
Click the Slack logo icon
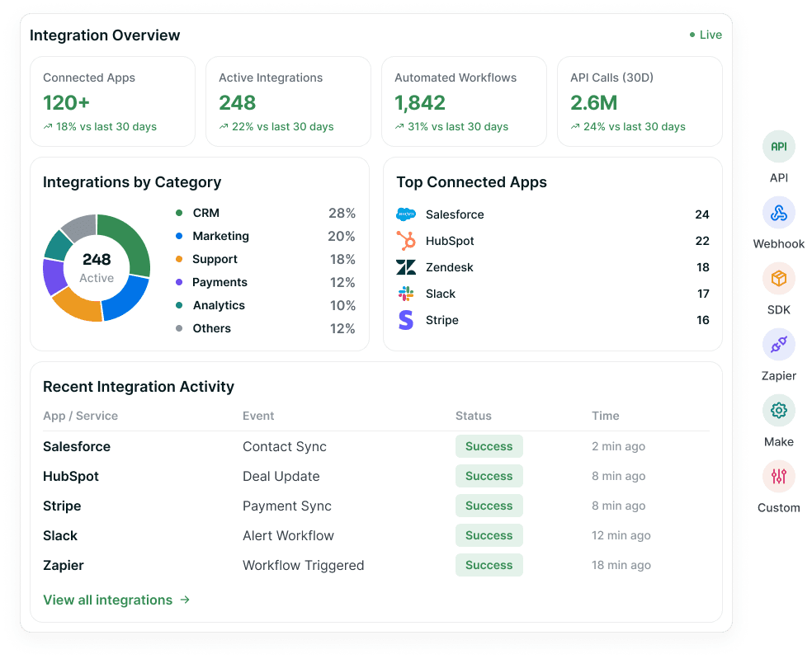(x=406, y=294)
